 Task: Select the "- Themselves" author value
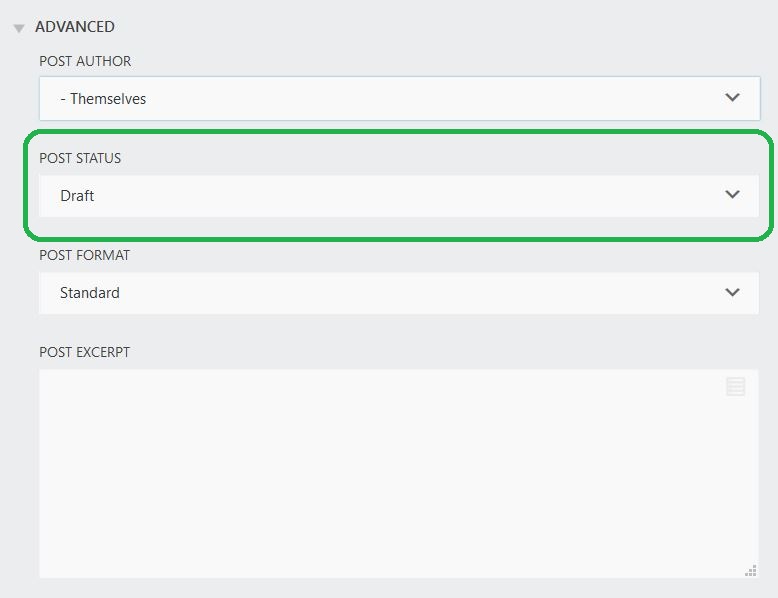point(103,99)
